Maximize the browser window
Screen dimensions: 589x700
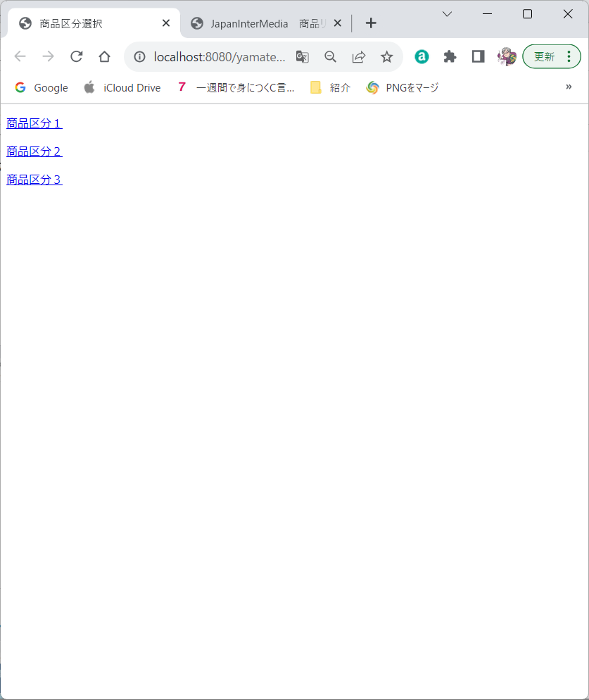pos(527,14)
